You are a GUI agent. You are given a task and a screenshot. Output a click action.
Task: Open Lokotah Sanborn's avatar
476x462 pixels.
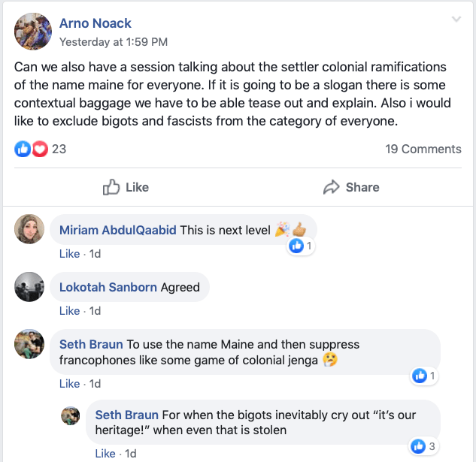29,287
